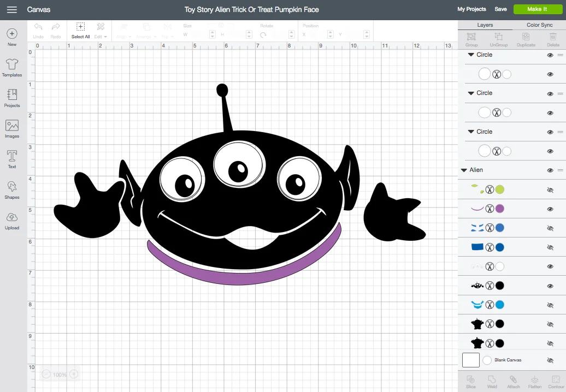The height and width of the screenshot is (392, 566).
Task: Hide the entire Alien group
Action: [550, 170]
